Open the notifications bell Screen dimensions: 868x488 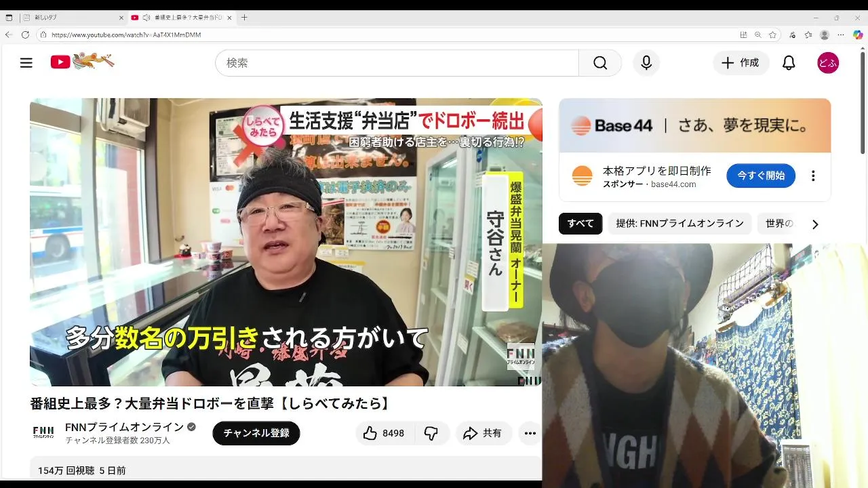[x=789, y=63]
